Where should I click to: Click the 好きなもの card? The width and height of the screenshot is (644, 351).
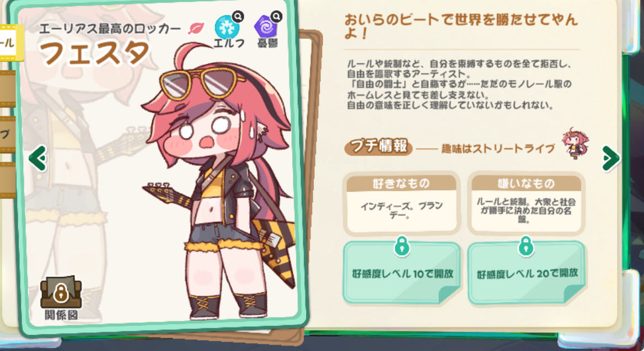point(402,204)
